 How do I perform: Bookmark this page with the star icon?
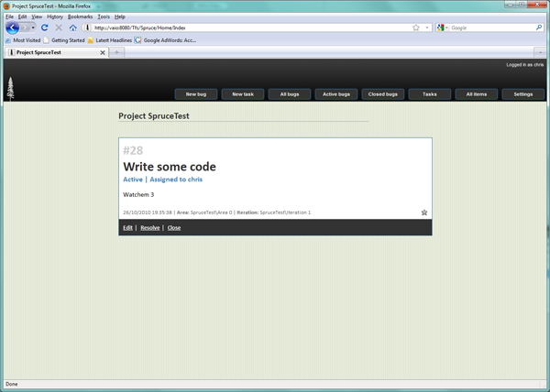click(416, 27)
